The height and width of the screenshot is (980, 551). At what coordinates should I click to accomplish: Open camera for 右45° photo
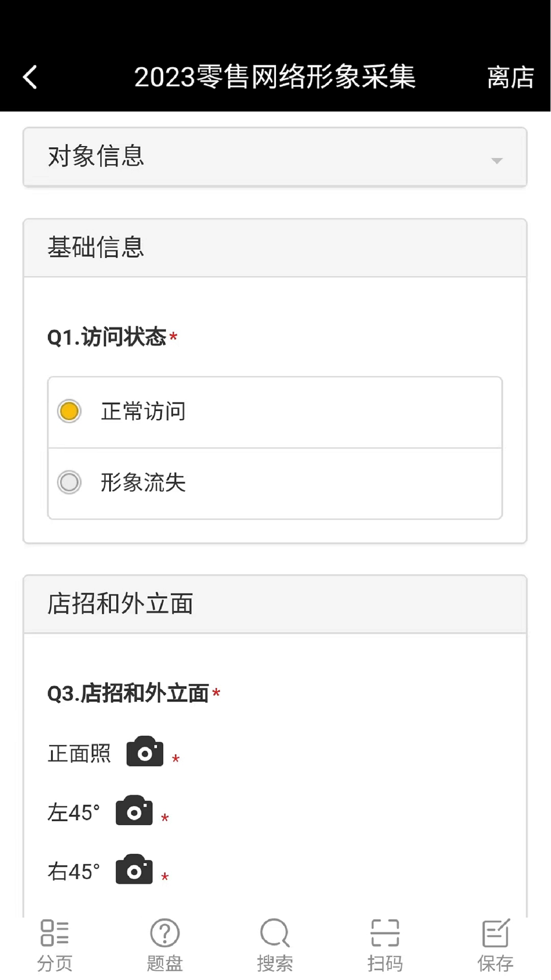point(134,870)
